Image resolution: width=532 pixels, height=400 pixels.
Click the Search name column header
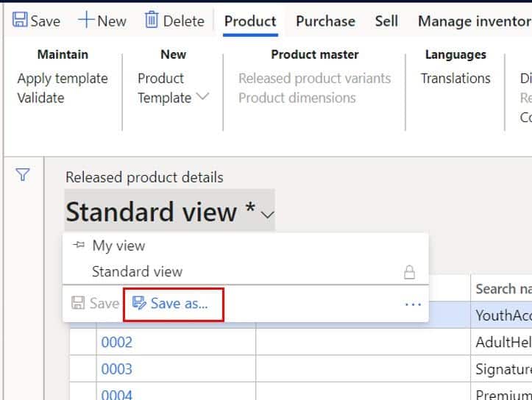tap(502, 289)
